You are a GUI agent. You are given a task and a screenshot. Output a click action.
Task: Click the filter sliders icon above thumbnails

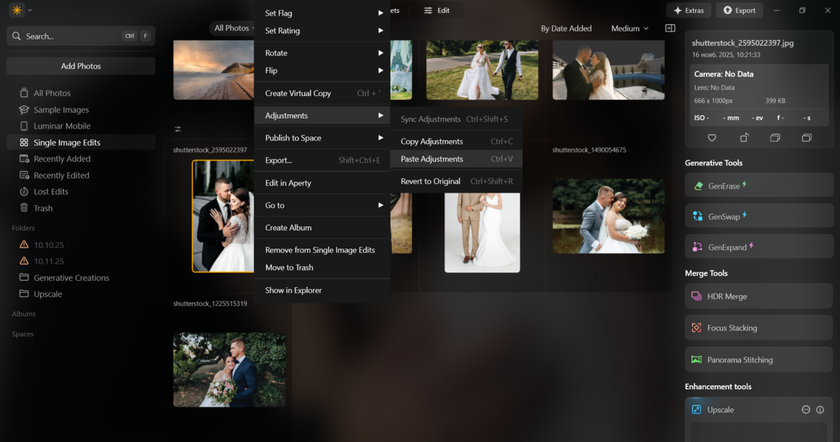click(178, 129)
